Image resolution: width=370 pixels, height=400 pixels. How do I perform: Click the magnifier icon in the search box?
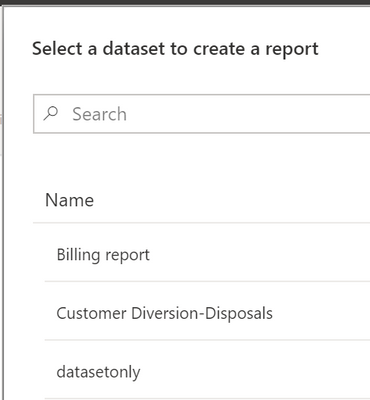51,114
